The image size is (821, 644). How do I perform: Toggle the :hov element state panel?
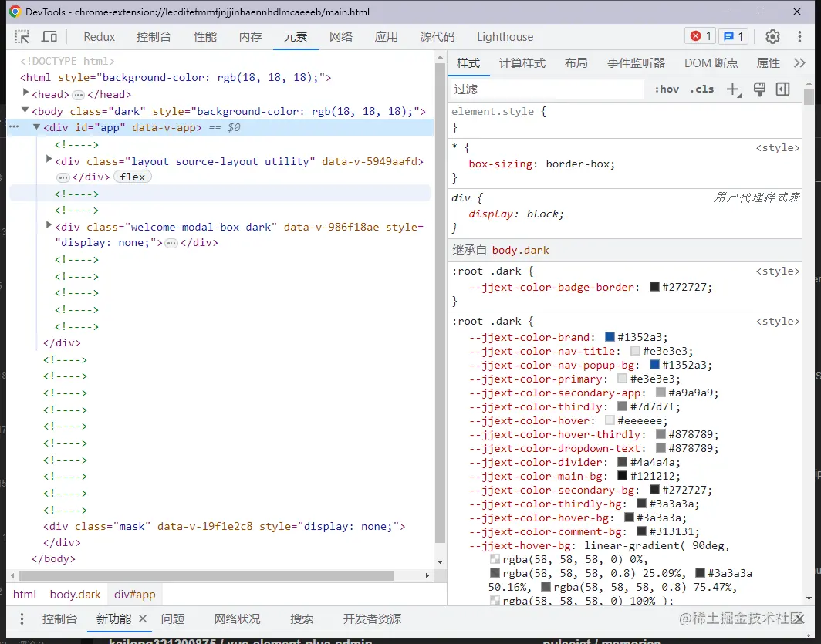667,89
